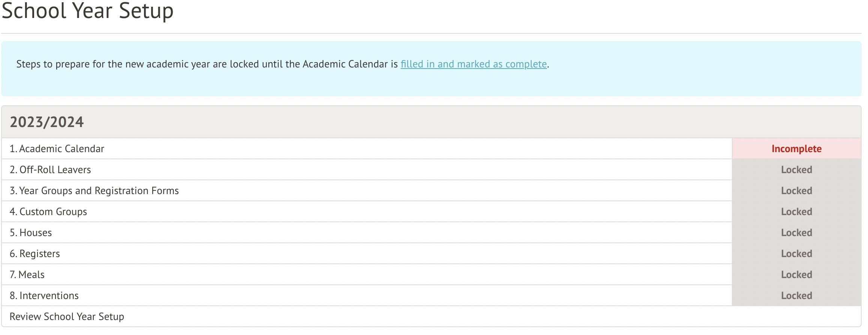The image size is (868, 335).
Task: Open Review School Year Setup
Action: pos(68,316)
